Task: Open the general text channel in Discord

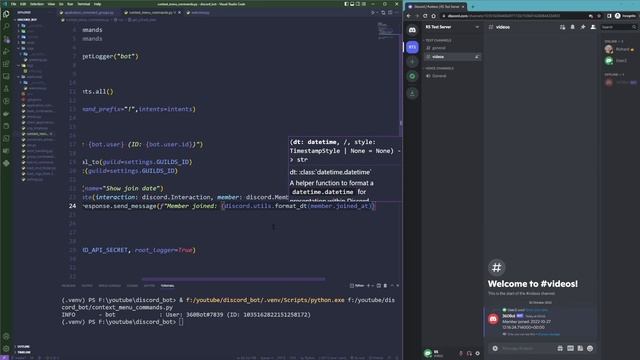Action: click(x=452, y=48)
